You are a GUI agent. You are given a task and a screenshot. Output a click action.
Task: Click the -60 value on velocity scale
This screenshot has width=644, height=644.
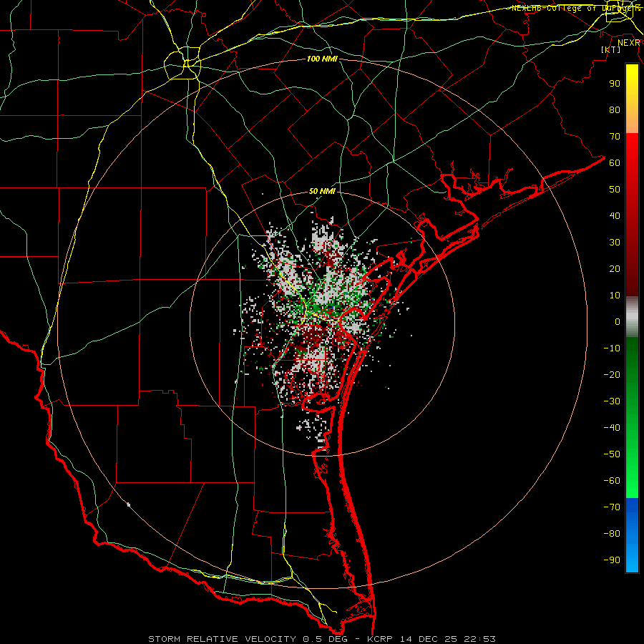[x=612, y=481]
